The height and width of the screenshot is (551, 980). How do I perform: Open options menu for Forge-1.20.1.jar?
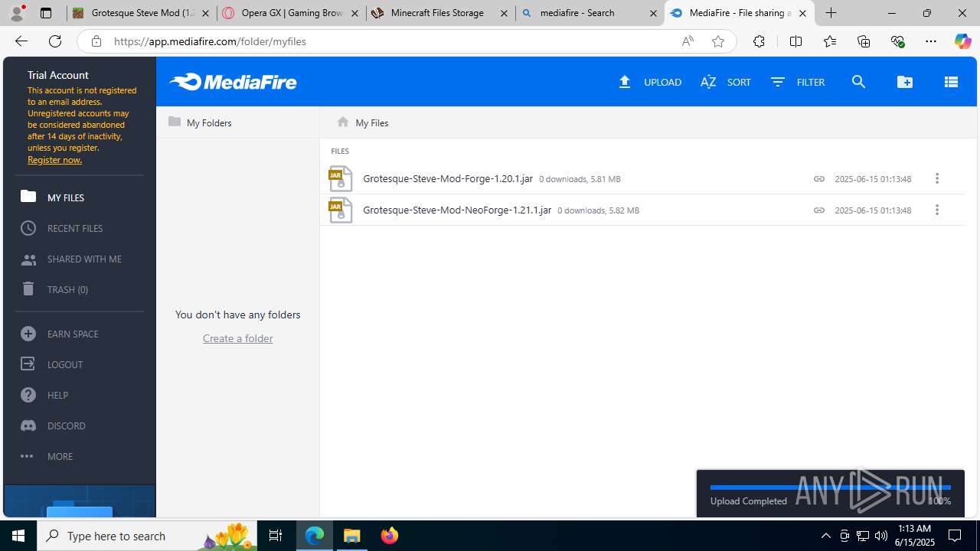(x=936, y=178)
